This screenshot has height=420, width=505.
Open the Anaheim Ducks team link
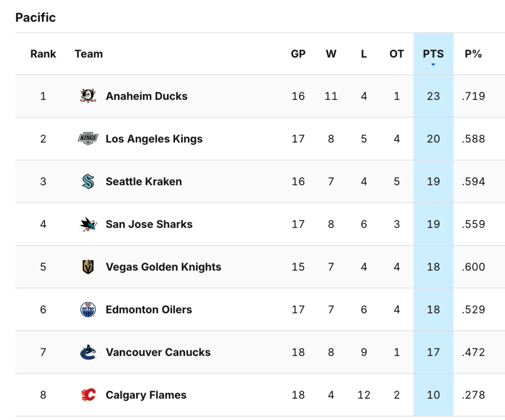tap(146, 96)
